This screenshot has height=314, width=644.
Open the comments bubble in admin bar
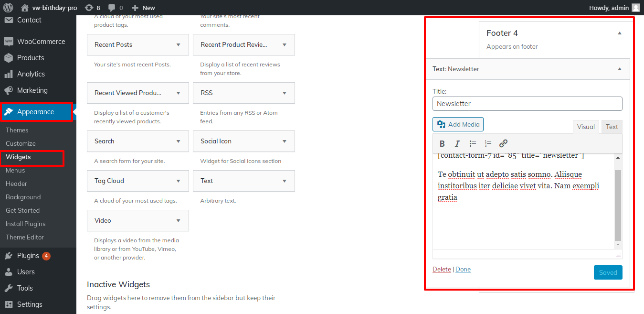pyautogui.click(x=116, y=8)
